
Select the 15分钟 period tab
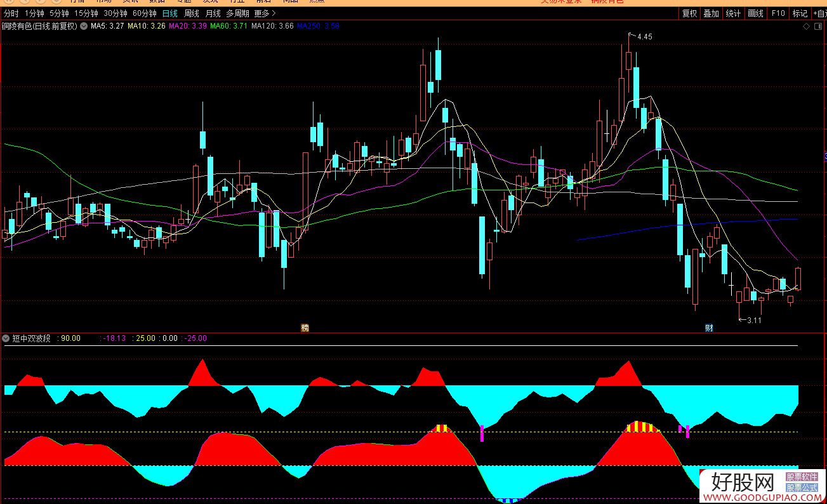tap(86, 13)
